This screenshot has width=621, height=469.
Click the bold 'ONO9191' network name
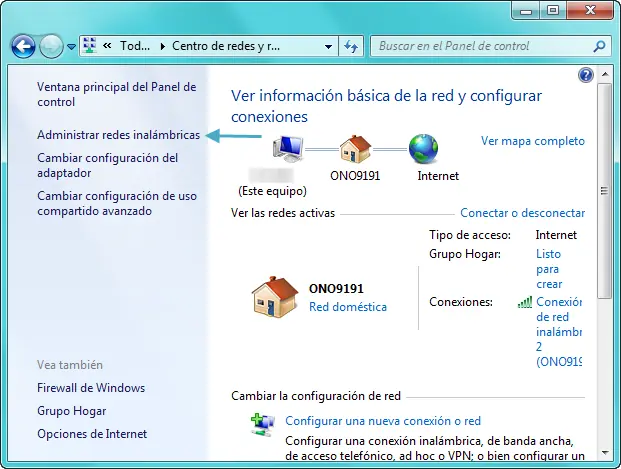click(x=336, y=288)
